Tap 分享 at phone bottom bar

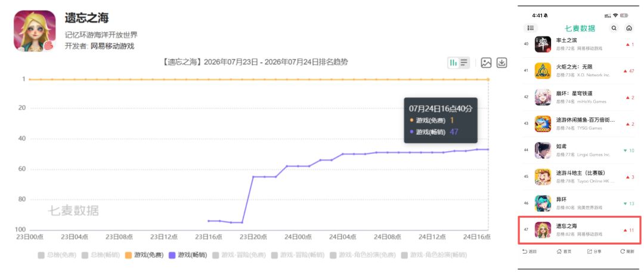pyautogui.click(x=595, y=251)
